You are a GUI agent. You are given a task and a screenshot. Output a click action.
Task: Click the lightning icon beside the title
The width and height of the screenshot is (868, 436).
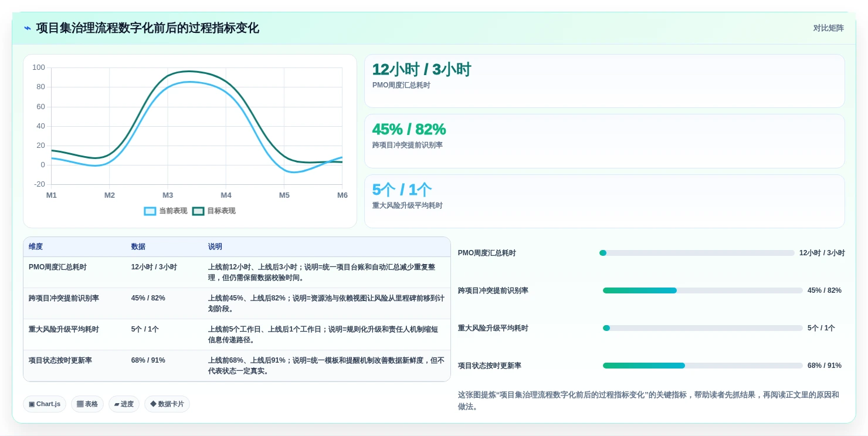point(28,28)
